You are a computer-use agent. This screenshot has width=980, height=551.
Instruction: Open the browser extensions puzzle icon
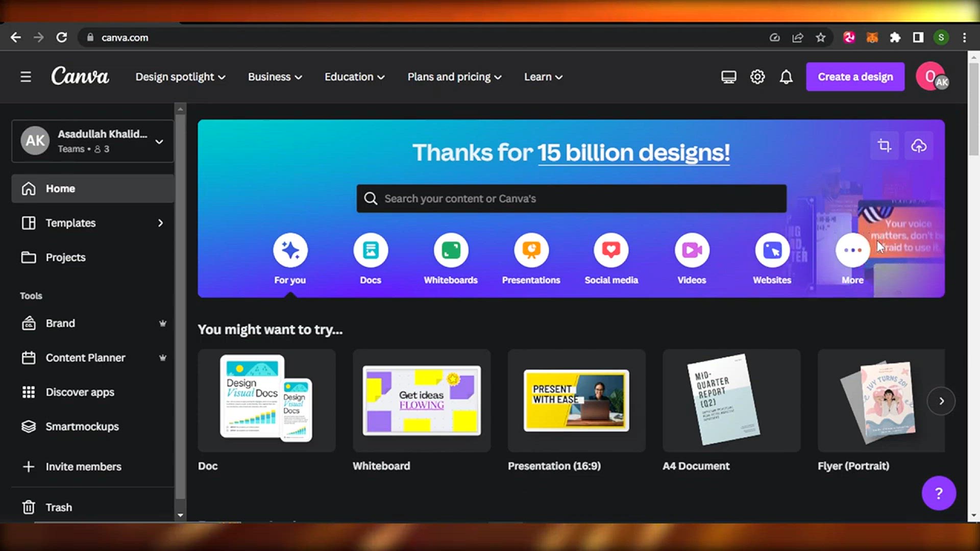(x=895, y=37)
